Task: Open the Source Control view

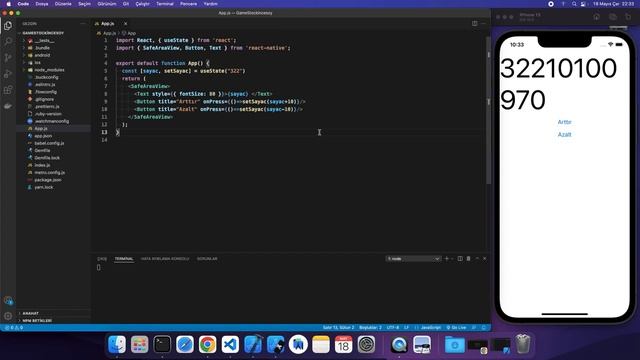Action: (x=8, y=58)
